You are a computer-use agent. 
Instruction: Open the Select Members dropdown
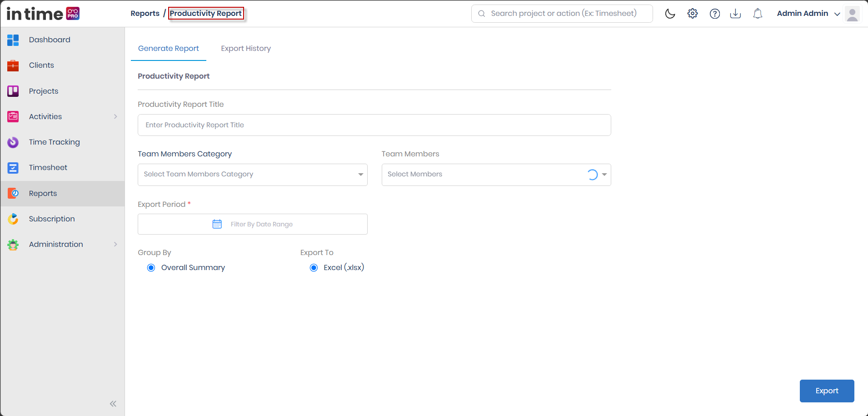pos(496,175)
